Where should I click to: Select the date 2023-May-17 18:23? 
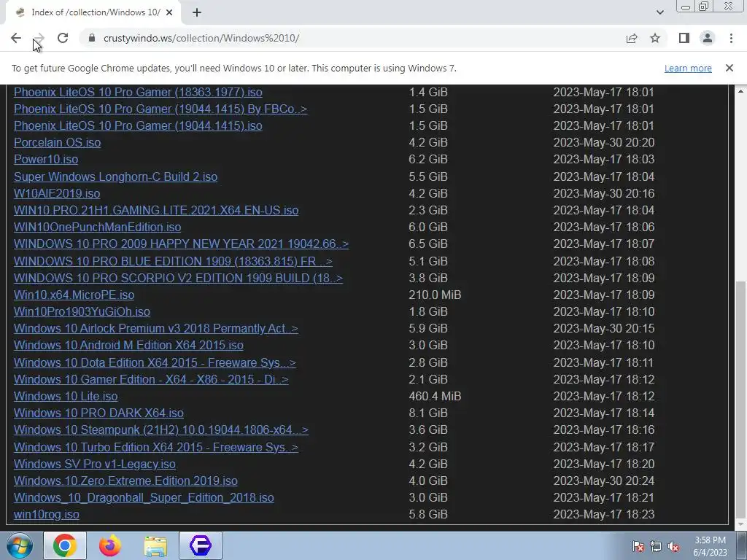tap(604, 514)
